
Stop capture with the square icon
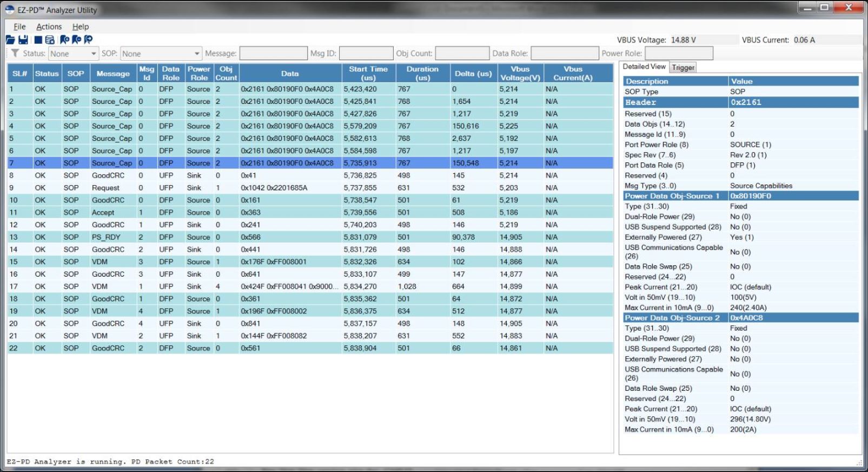coord(38,40)
